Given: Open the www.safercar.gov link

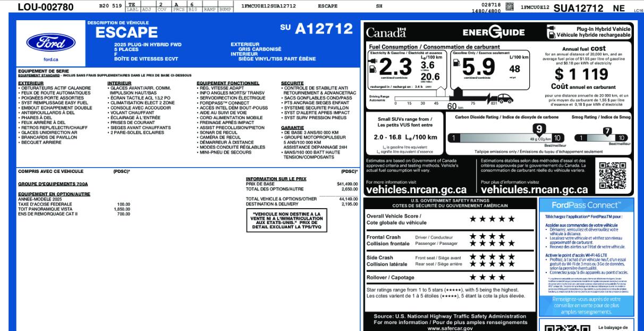Looking at the screenshot, I should pyautogui.click(x=450, y=328).
